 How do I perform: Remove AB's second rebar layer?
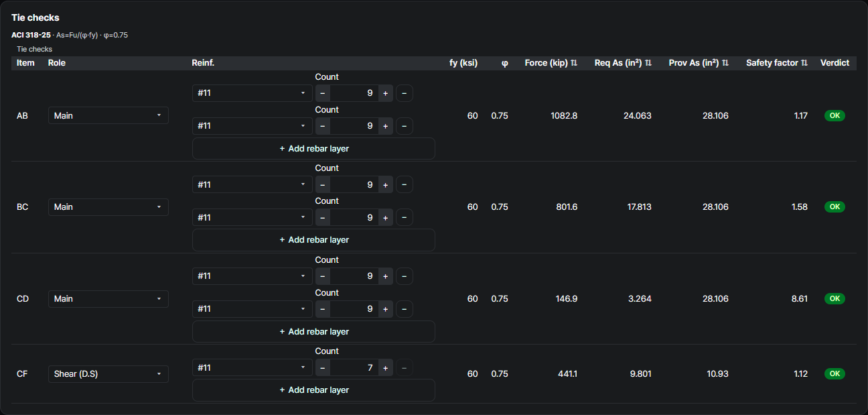click(x=405, y=126)
